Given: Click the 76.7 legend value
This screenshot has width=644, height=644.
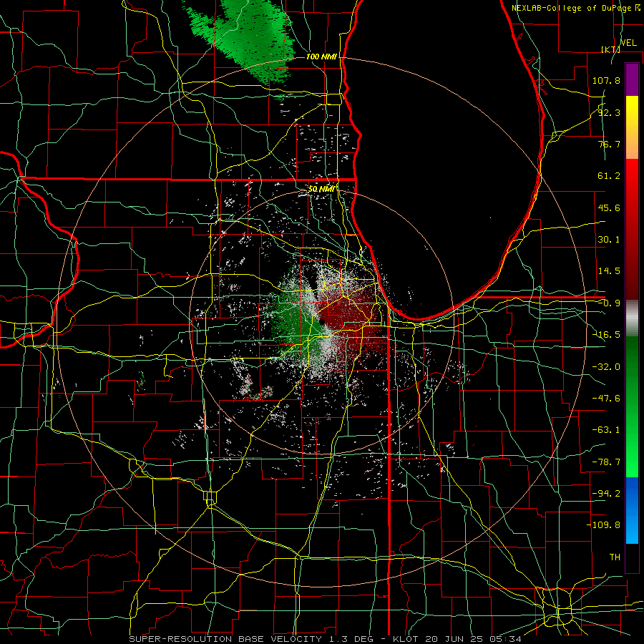Looking at the screenshot, I should (609, 144).
